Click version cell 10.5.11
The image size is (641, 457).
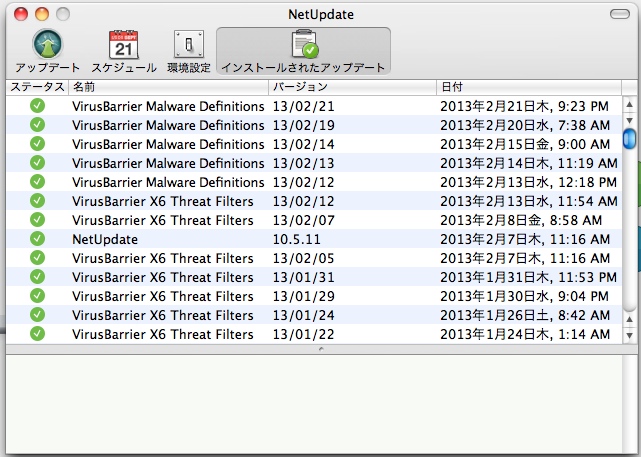pos(297,239)
